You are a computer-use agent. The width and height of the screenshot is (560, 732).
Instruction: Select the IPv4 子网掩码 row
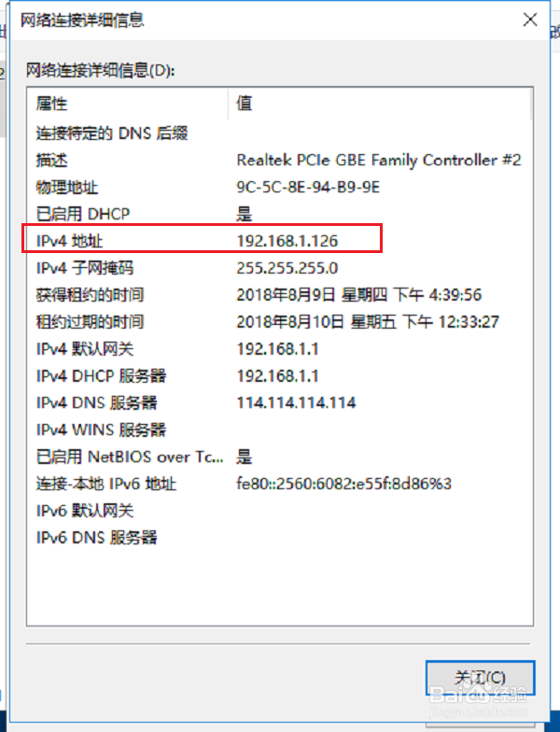pyautogui.click(x=279, y=268)
